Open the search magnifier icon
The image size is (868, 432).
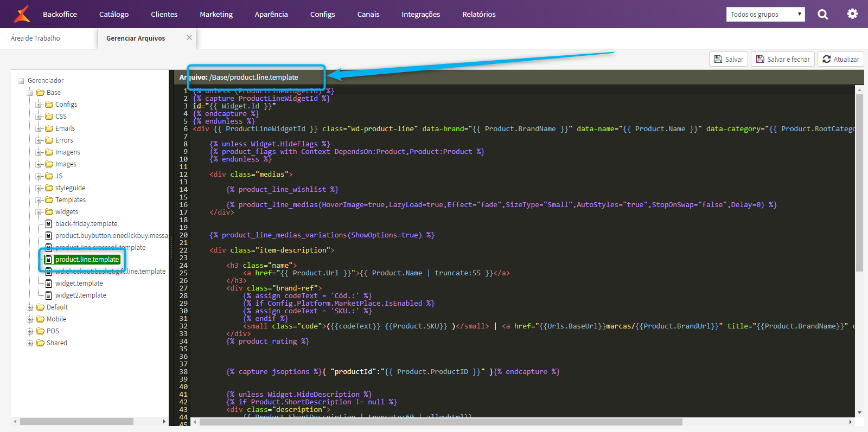click(823, 14)
